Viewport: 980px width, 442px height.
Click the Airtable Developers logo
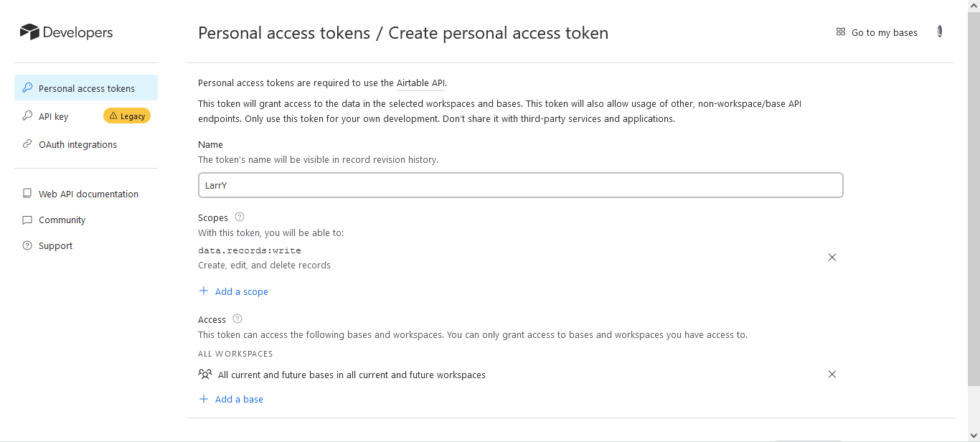(x=66, y=32)
